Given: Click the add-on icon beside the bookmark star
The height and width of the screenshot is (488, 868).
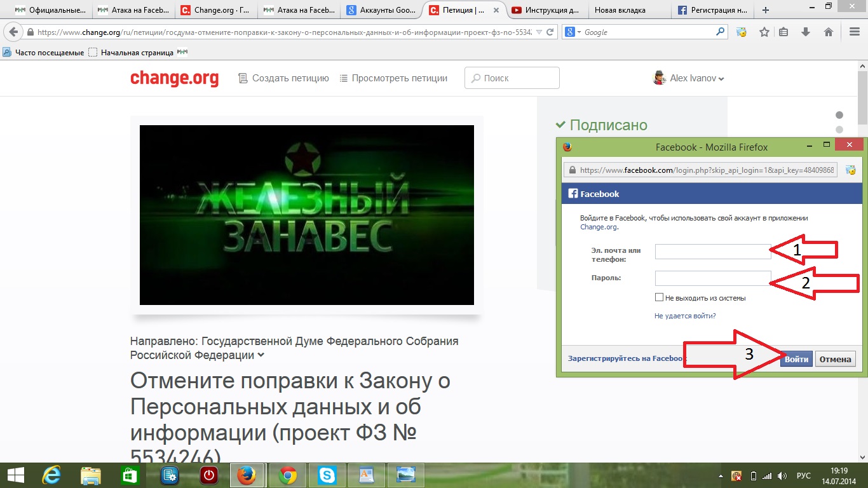Looking at the screenshot, I should [741, 32].
